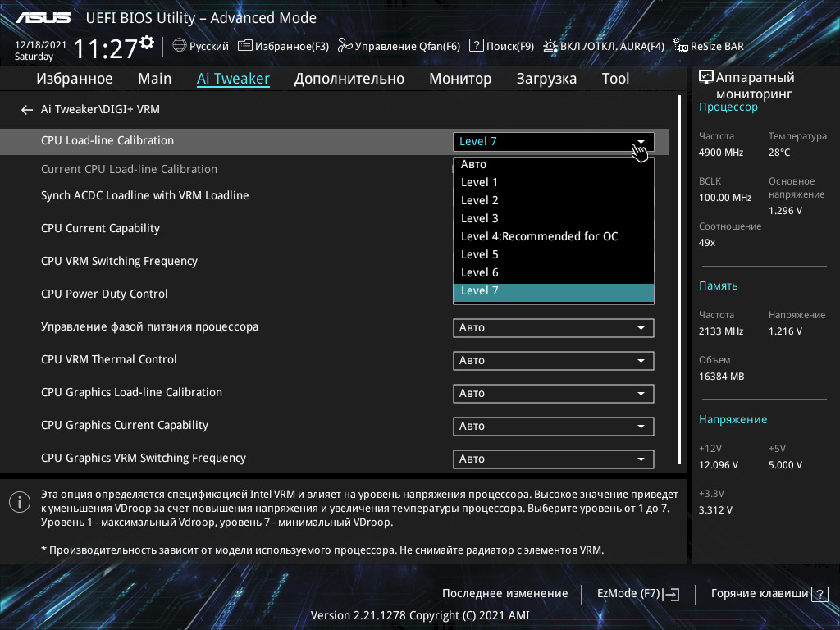
Task: Click Ai Tweaker\DIGI+ VRM breadcrumb
Action: click(x=100, y=109)
